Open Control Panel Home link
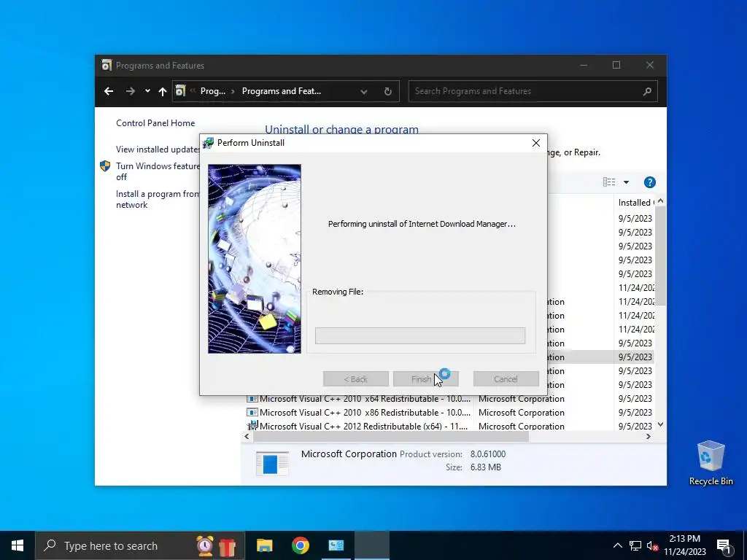This screenshot has width=747, height=560. coord(155,122)
